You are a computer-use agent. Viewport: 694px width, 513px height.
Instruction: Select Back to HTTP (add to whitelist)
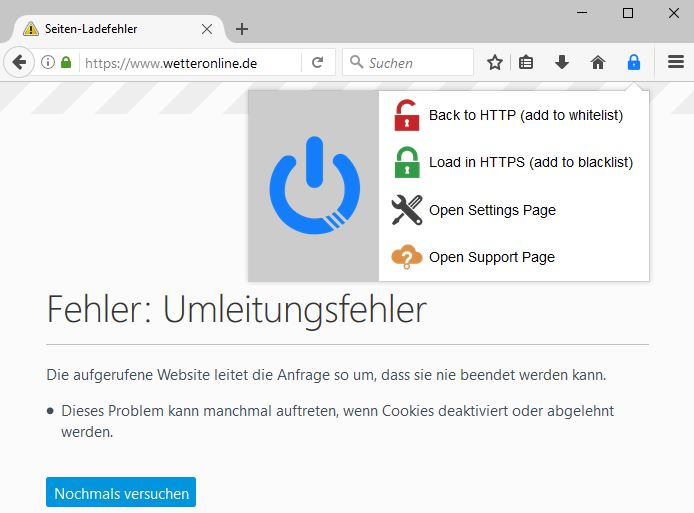tap(525, 115)
